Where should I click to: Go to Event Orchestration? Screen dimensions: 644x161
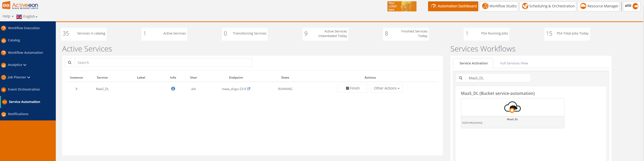coord(24,89)
